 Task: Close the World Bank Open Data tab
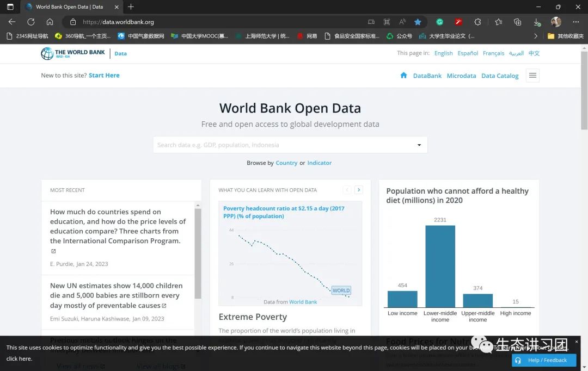117,7
